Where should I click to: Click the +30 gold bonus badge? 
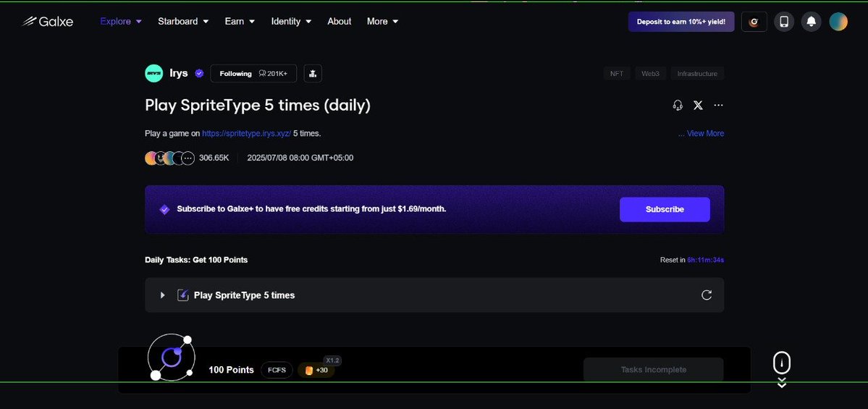[x=316, y=370]
